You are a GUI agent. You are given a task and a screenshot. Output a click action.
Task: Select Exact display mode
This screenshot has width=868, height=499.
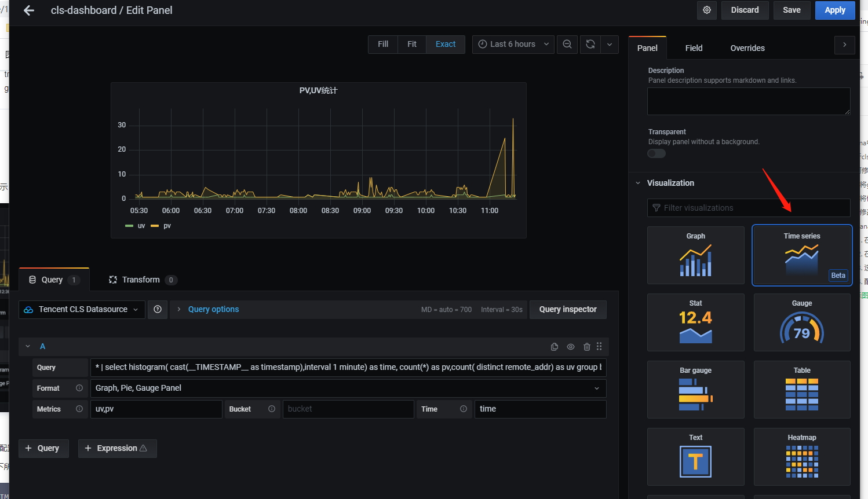point(446,44)
